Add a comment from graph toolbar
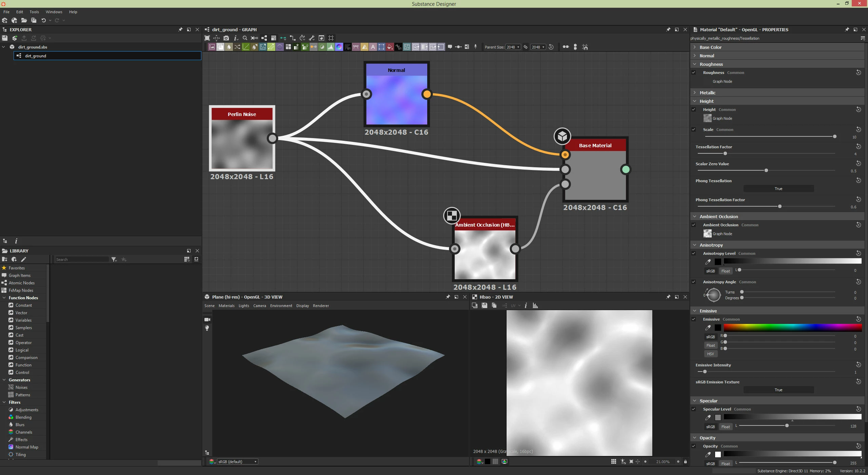Screen dimensions: 868x475 point(450,47)
